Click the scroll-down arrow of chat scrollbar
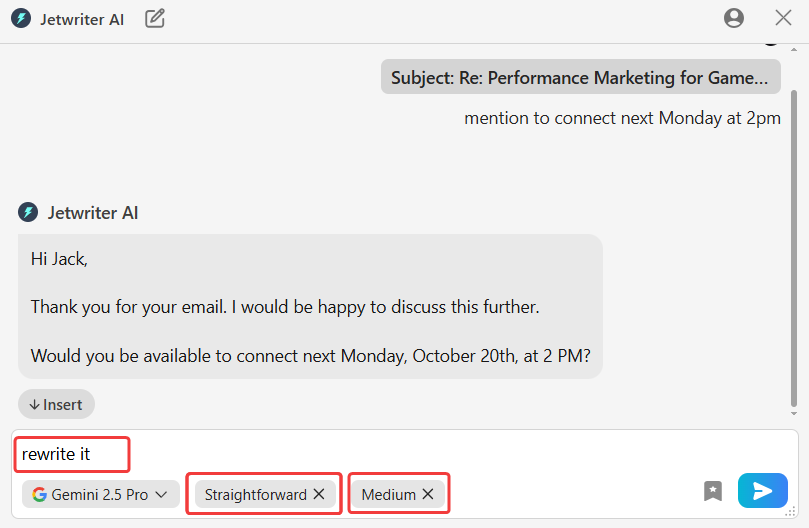The height and width of the screenshot is (528, 809). 794,412
